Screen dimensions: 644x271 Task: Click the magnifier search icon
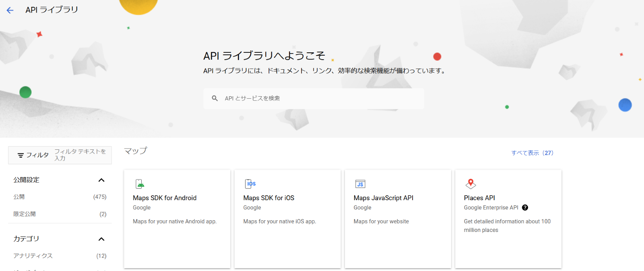coord(215,98)
